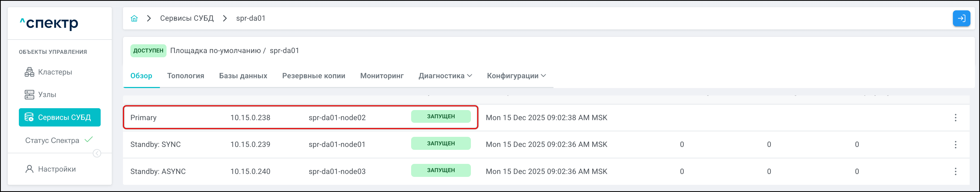Click the Спектр logo
Viewport: 980px width, 192px height.
point(49,24)
